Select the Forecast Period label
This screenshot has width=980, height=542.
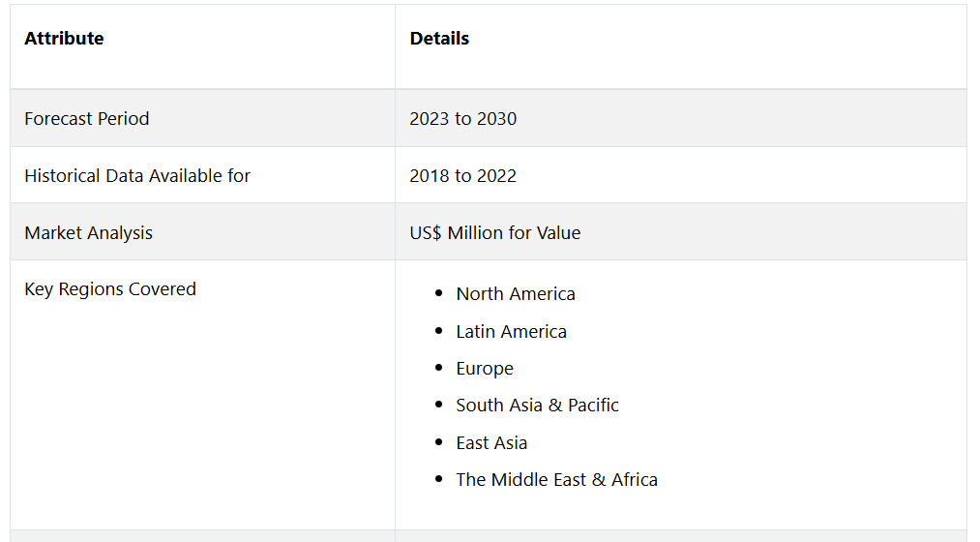(87, 118)
